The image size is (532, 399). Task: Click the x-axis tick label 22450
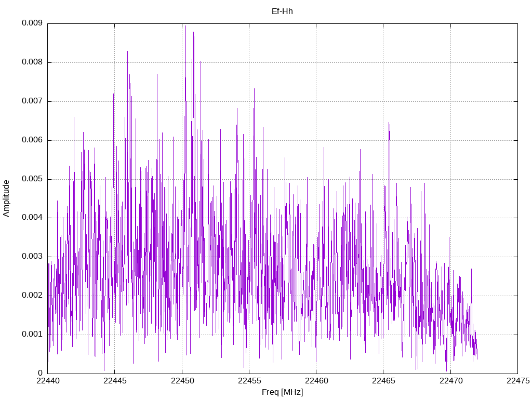tap(182, 381)
